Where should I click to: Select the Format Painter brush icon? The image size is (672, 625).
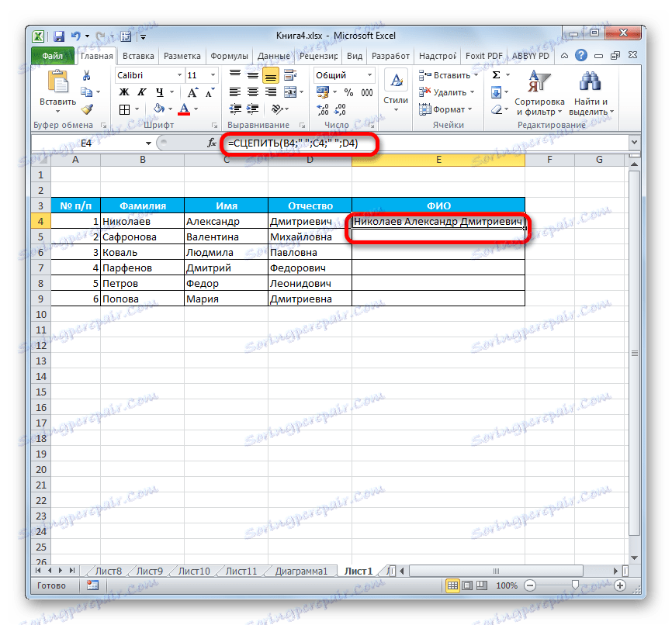87,109
